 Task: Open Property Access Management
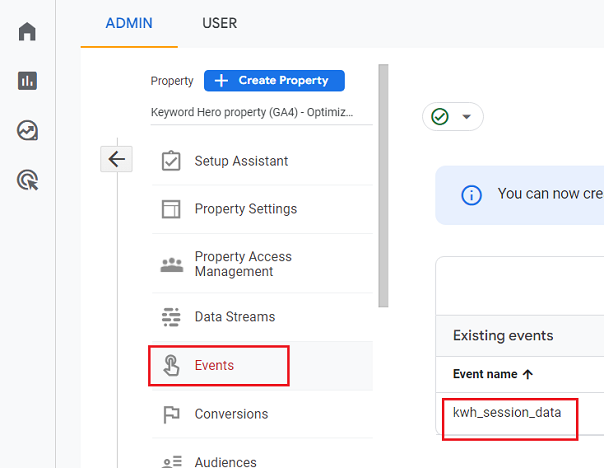pos(262,264)
